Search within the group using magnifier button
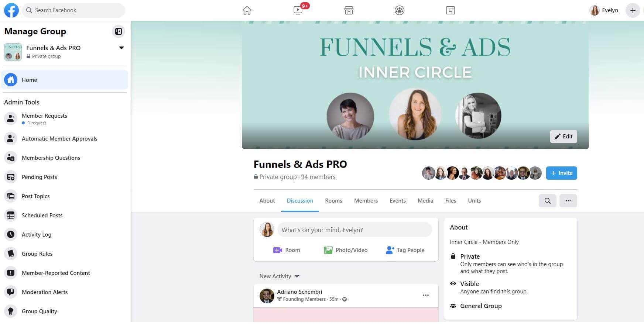644x324 pixels. [547, 201]
